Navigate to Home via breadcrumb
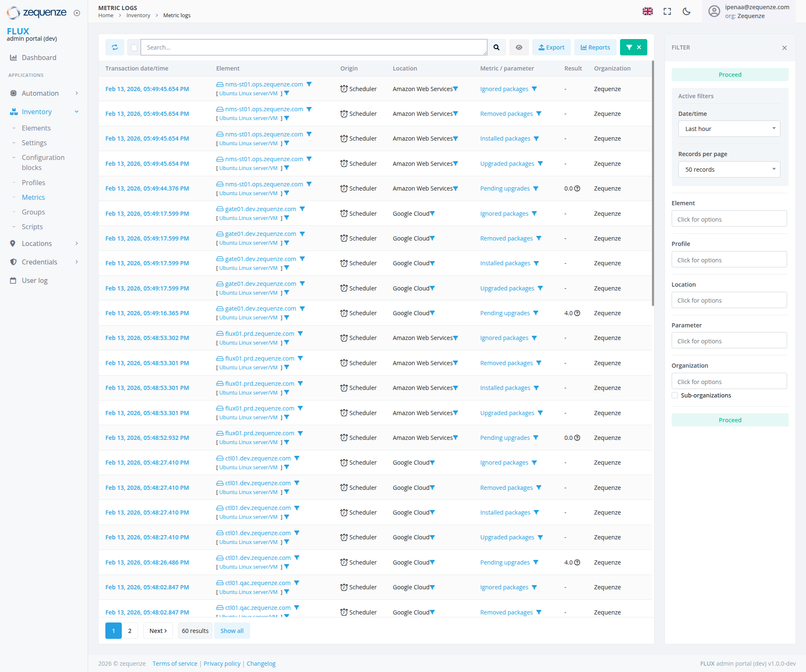806x672 pixels. tap(105, 15)
